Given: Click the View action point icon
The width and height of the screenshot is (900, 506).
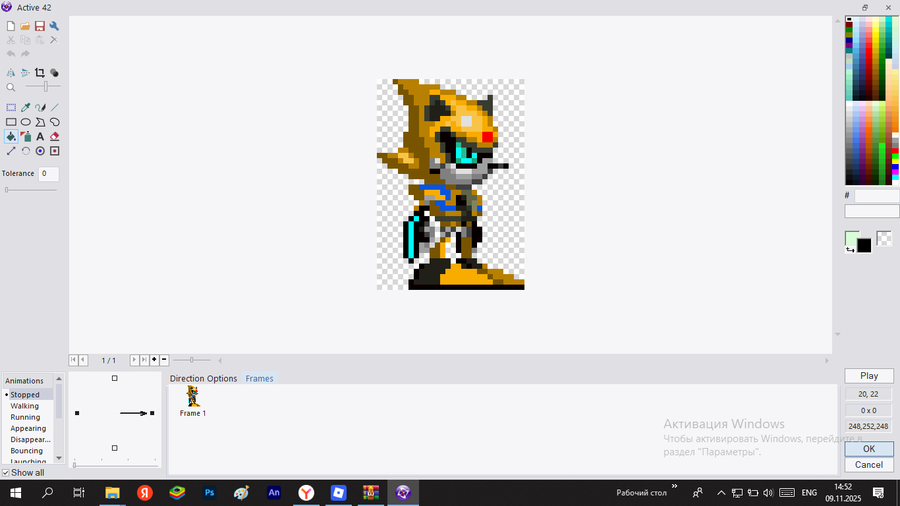Looking at the screenshot, I should pyautogui.click(x=55, y=151).
